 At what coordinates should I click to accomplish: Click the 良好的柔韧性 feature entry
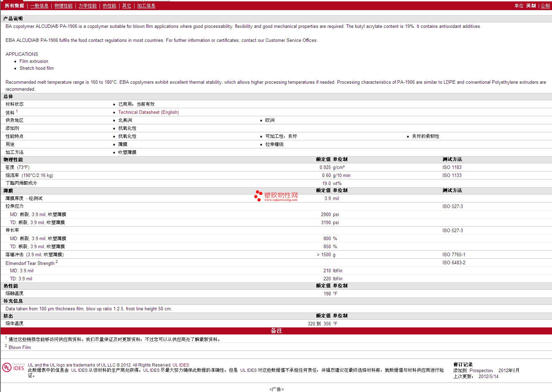click(426, 136)
